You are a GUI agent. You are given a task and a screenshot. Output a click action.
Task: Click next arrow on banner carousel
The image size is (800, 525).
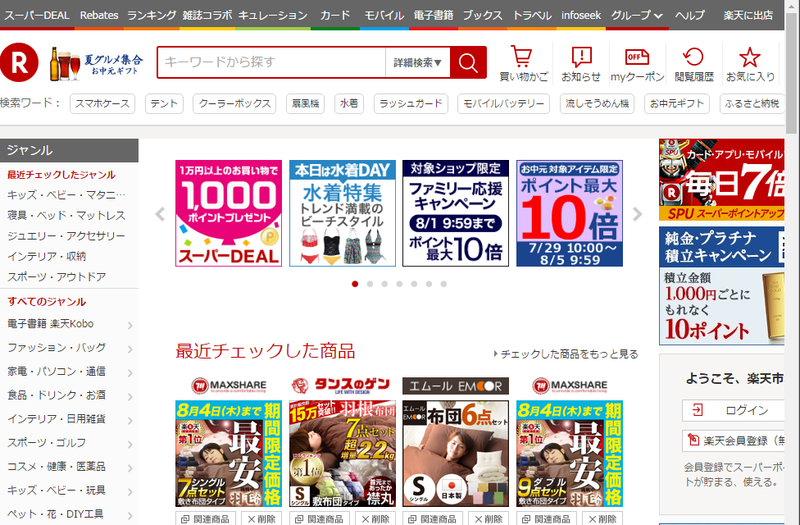pyautogui.click(x=637, y=214)
